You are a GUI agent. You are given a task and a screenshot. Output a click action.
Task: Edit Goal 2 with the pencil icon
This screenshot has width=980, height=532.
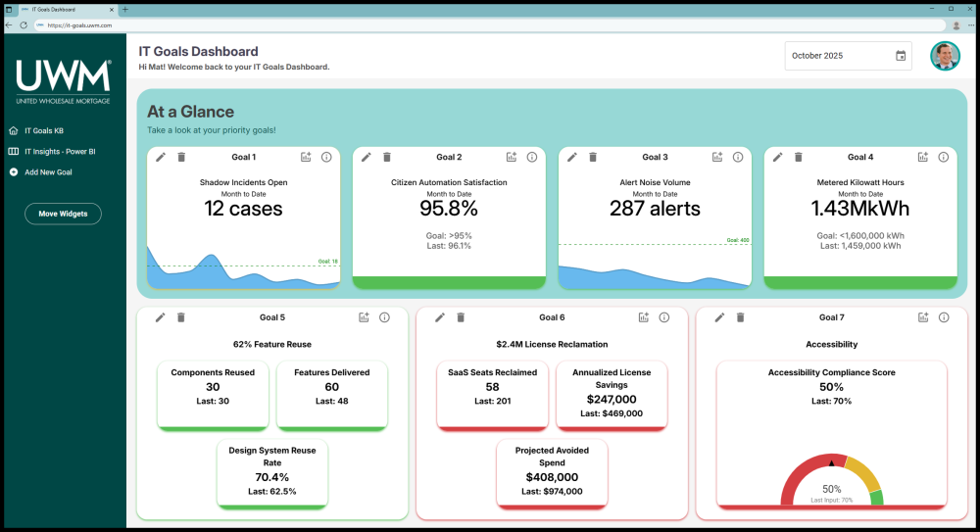pos(367,157)
